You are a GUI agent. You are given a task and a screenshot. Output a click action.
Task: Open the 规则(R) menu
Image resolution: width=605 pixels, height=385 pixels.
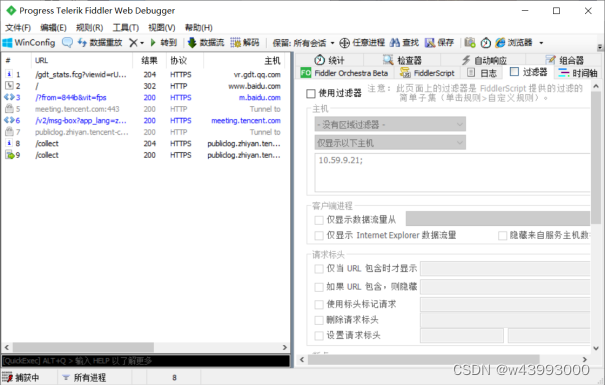click(90, 27)
